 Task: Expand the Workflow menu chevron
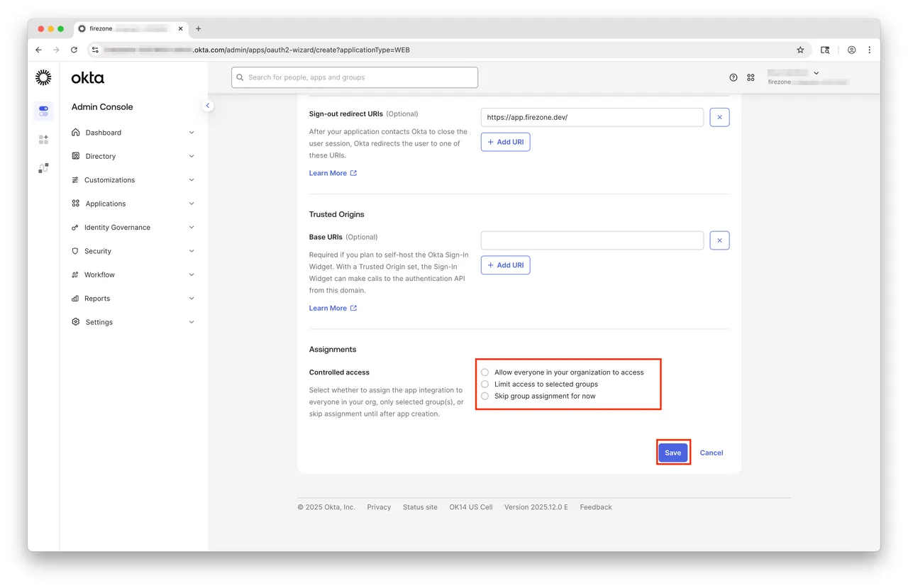(x=192, y=274)
